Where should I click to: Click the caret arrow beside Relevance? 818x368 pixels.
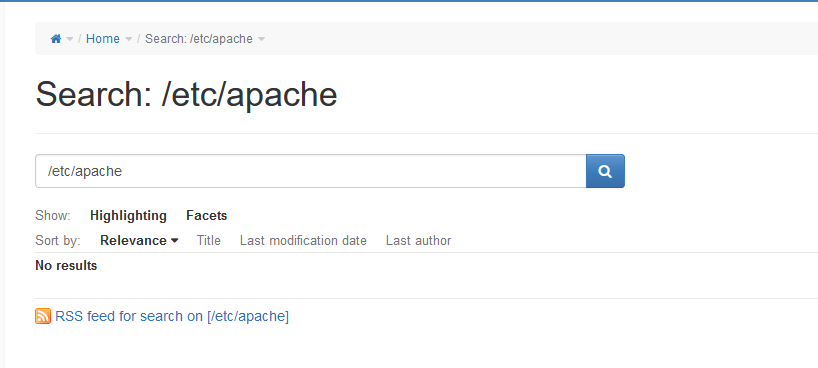click(175, 241)
